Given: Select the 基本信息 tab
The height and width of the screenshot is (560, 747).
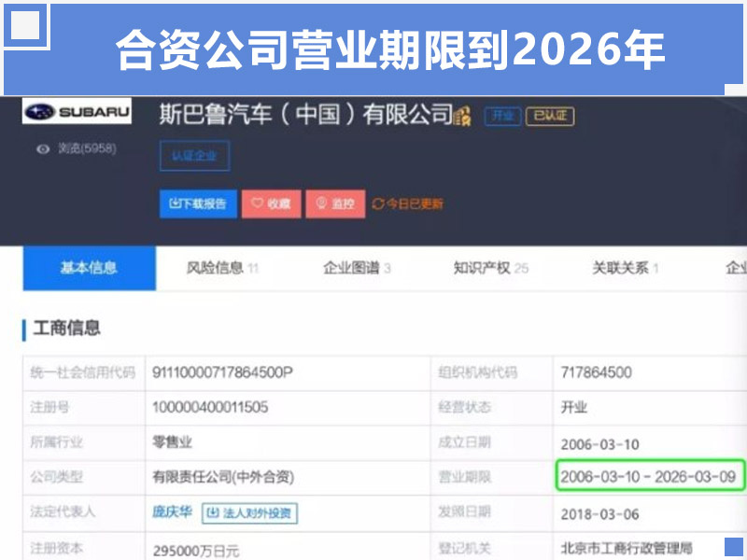Looking at the screenshot, I should tap(89, 268).
